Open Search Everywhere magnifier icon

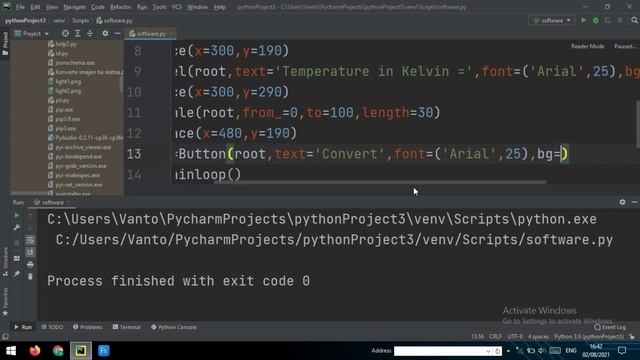click(634, 20)
